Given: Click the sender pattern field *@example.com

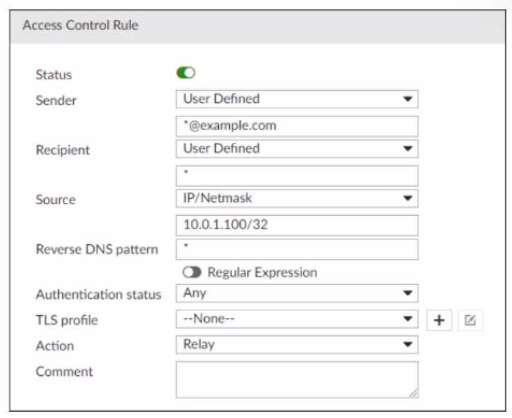Looking at the screenshot, I should pos(297,126).
